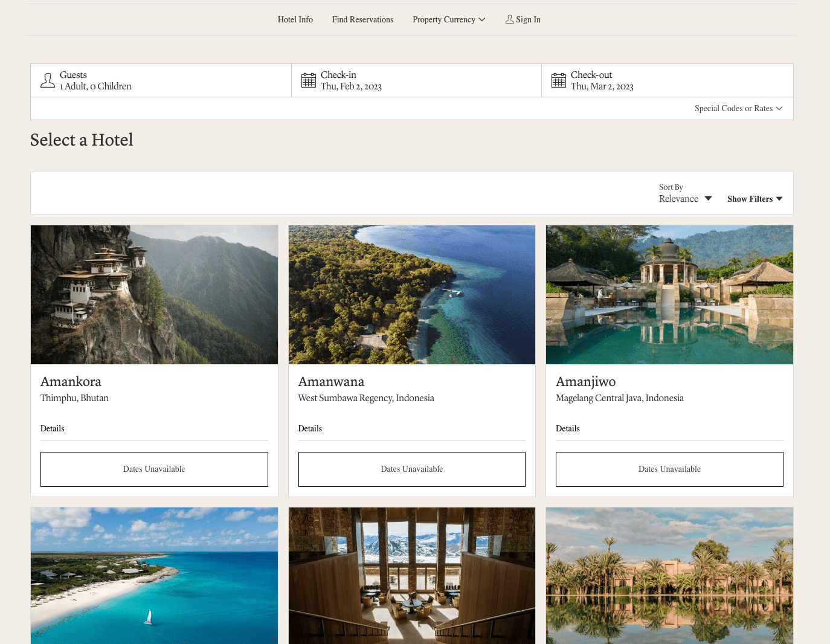Expand Show Filters

[x=755, y=199]
